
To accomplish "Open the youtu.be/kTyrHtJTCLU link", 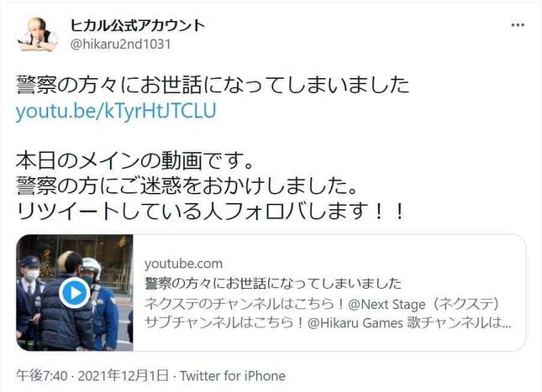I will (x=116, y=111).
